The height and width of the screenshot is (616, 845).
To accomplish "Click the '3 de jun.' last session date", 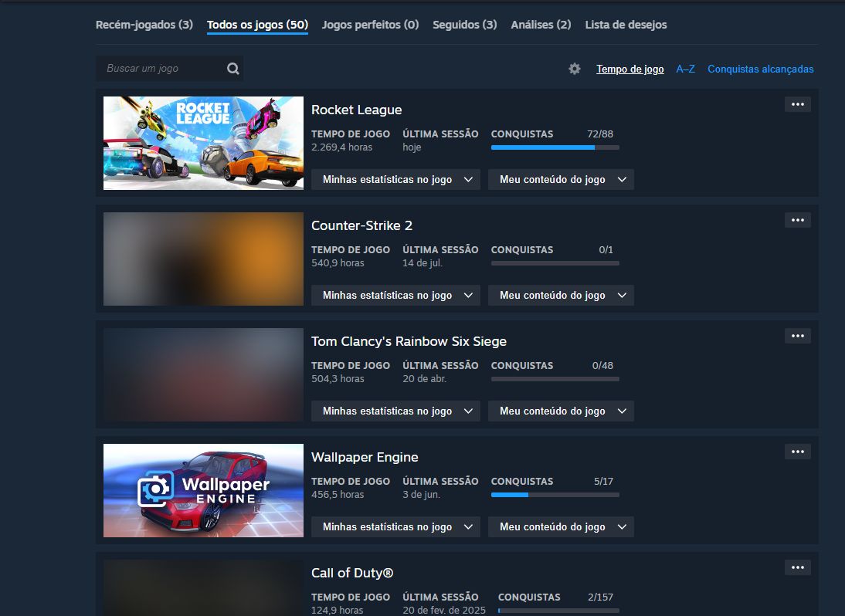I will click(x=422, y=494).
